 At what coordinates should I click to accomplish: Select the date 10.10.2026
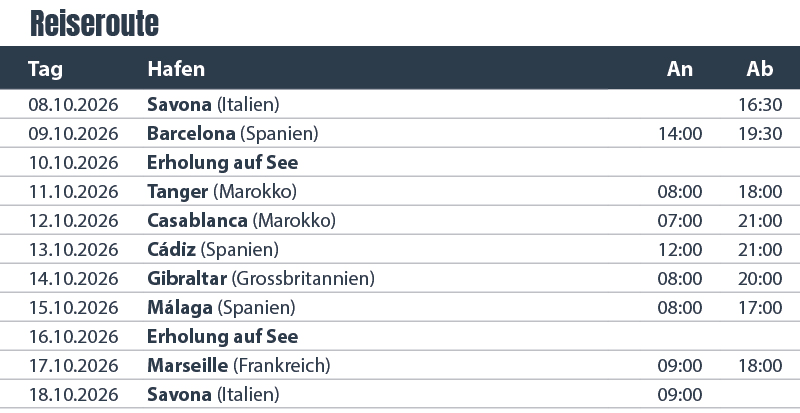tap(73, 162)
